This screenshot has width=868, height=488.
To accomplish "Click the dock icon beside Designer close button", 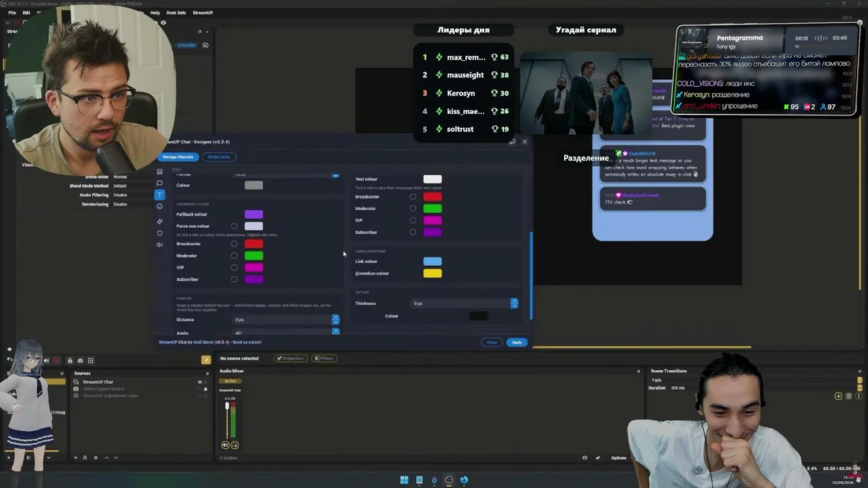I will [x=513, y=142].
